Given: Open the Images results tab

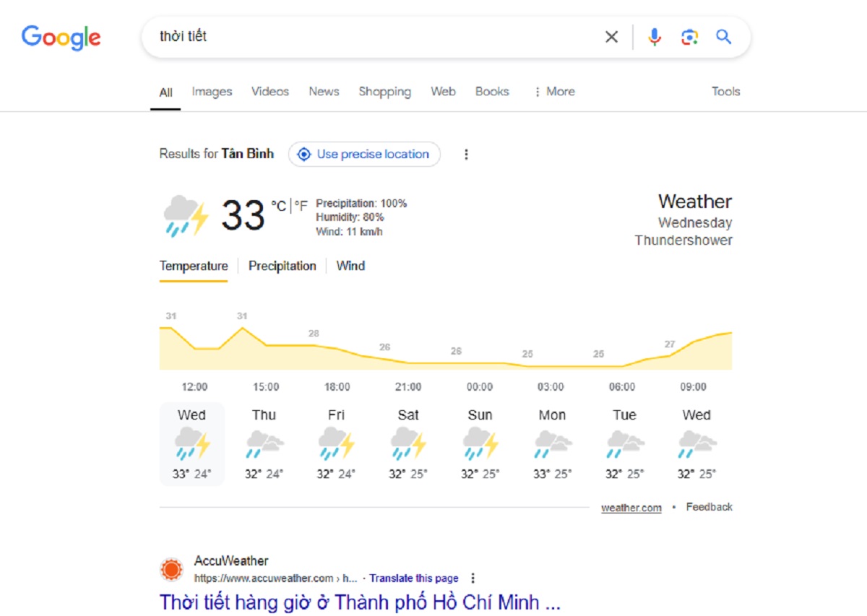Looking at the screenshot, I should click(x=212, y=92).
